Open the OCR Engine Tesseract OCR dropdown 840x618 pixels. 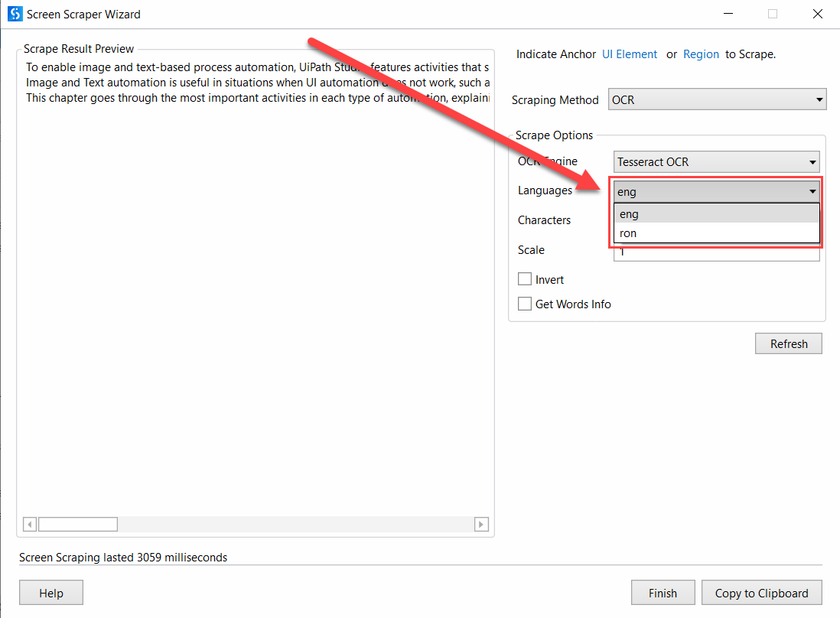coord(716,161)
